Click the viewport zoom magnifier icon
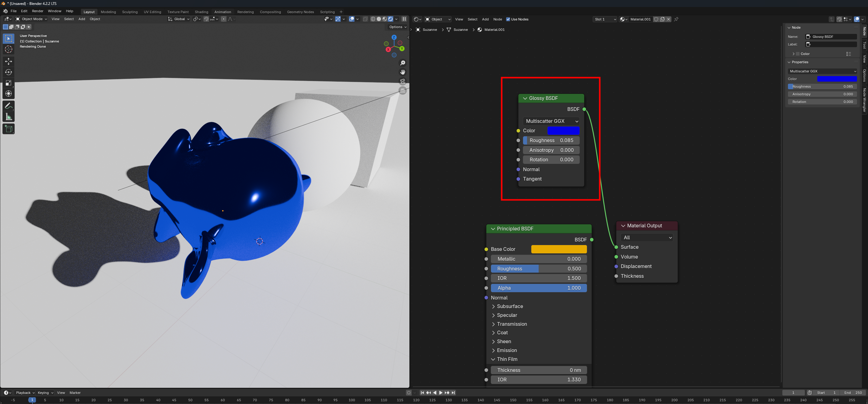Screen dimensions: 868x404 pos(403,63)
